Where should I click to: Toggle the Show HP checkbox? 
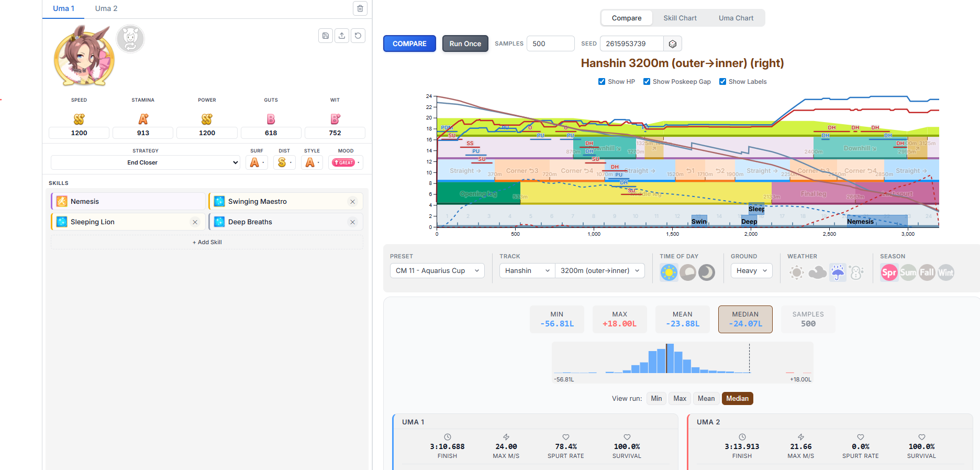[x=602, y=82]
